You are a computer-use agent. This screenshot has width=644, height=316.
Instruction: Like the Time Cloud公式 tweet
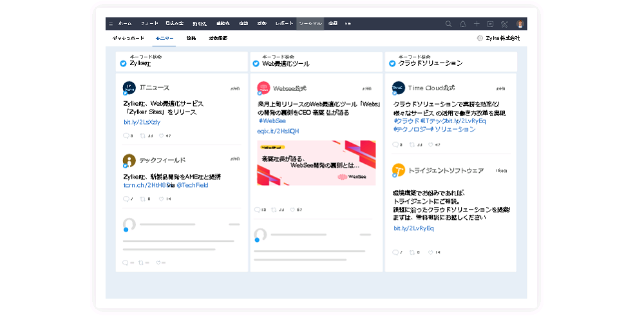click(x=430, y=144)
